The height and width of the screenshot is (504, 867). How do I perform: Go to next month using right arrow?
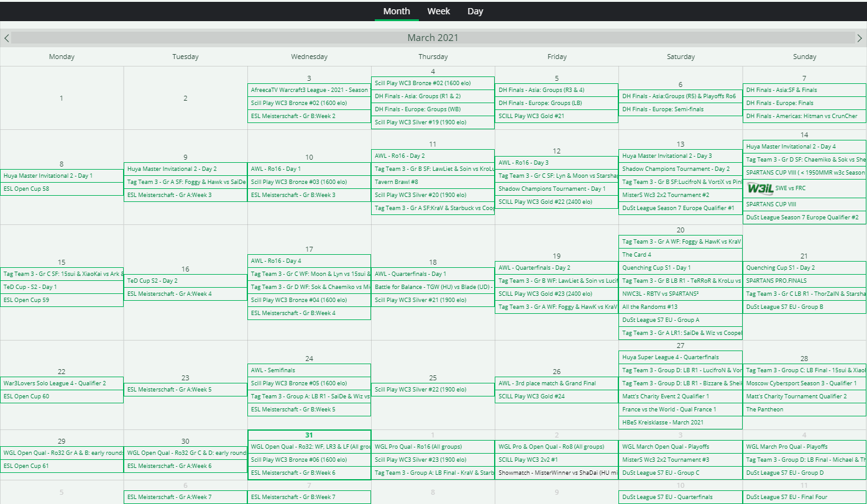860,38
